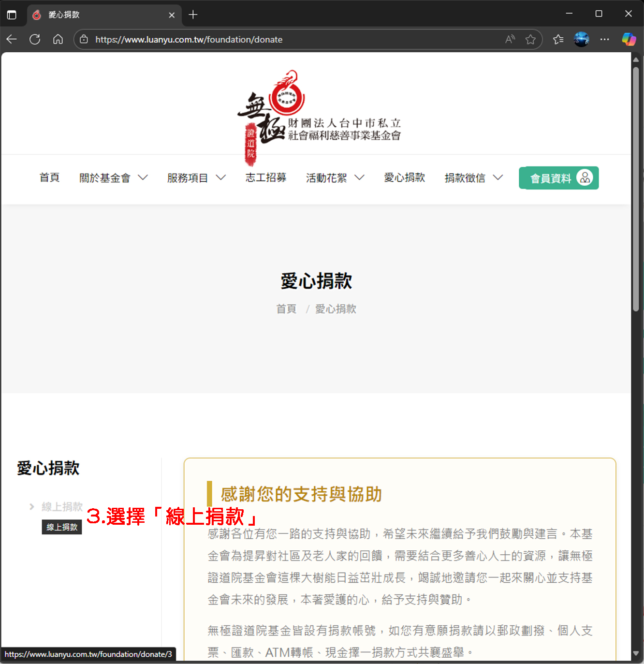
Task: Minimize the browser window
Action: 569,14
